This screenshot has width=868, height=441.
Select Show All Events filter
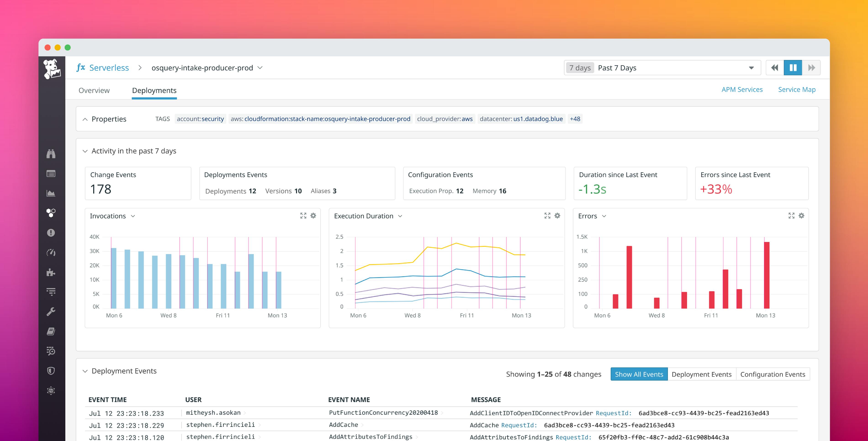pyautogui.click(x=639, y=374)
